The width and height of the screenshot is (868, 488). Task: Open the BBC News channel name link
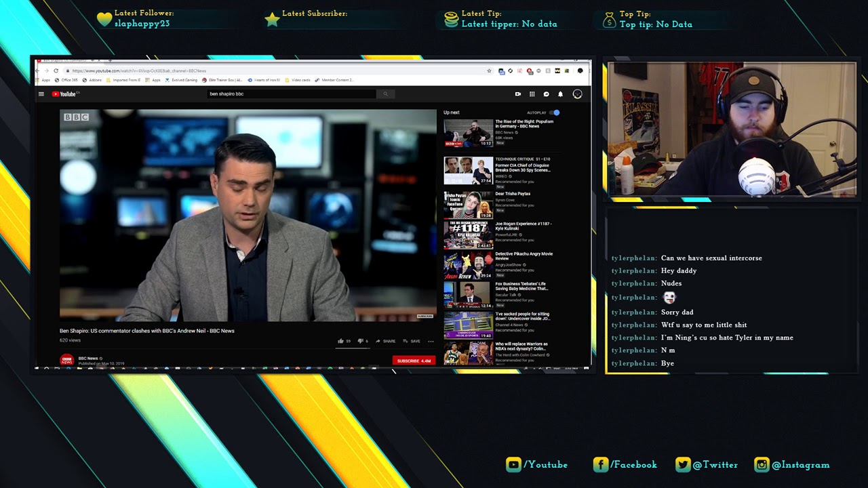pyautogui.click(x=88, y=358)
